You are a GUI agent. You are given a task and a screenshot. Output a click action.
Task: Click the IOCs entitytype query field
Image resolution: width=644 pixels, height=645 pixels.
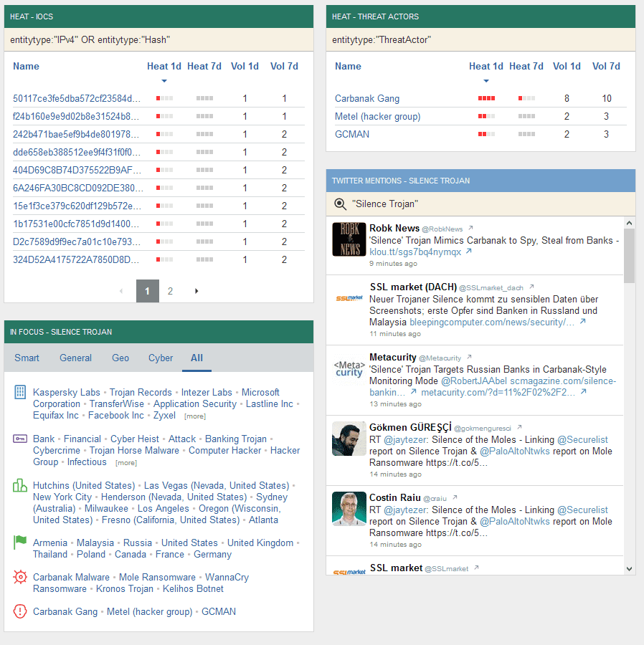tap(158, 40)
